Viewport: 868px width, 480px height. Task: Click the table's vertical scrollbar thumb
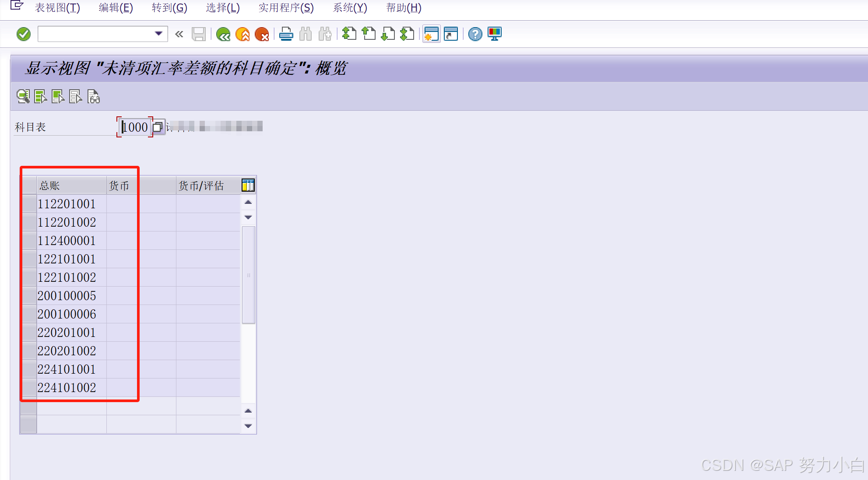tap(248, 275)
